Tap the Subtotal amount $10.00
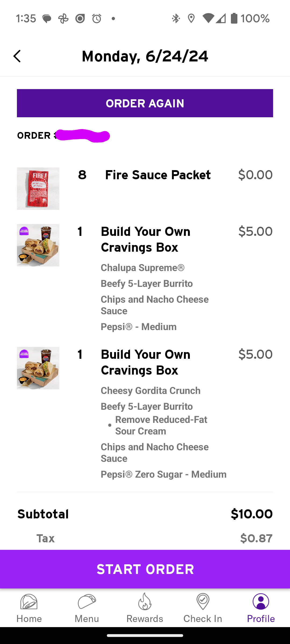The height and width of the screenshot is (644, 290). click(x=252, y=514)
